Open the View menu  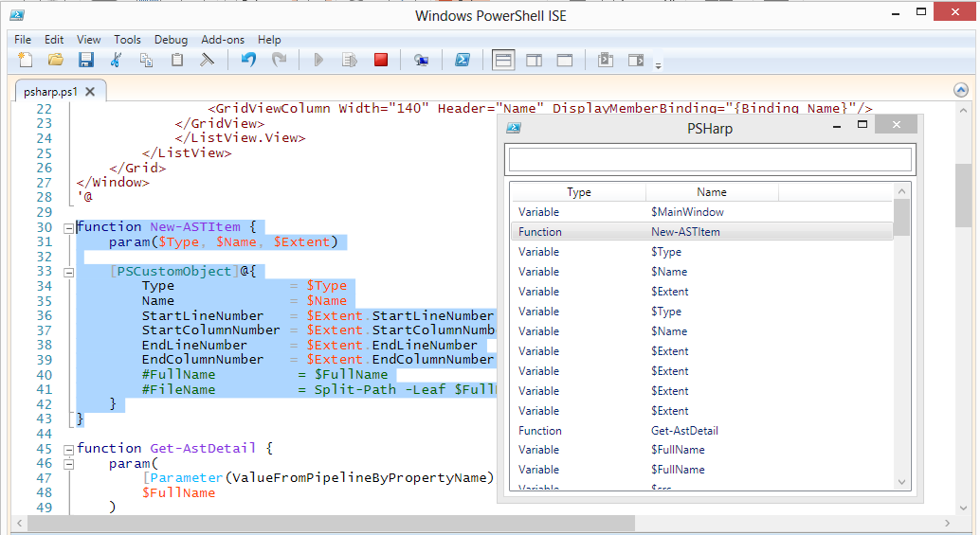pos(89,40)
